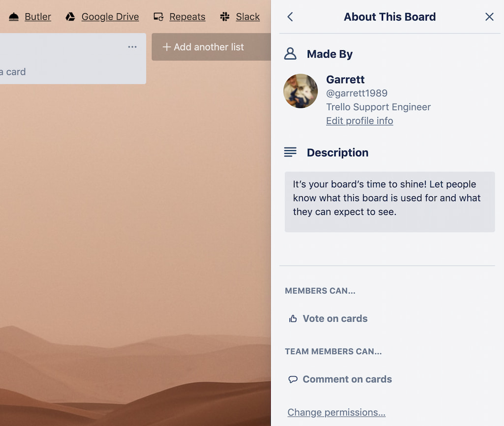Click the speech bubble icon beside Comment on cards
Viewport: 504px width, 426px height.
tap(293, 379)
